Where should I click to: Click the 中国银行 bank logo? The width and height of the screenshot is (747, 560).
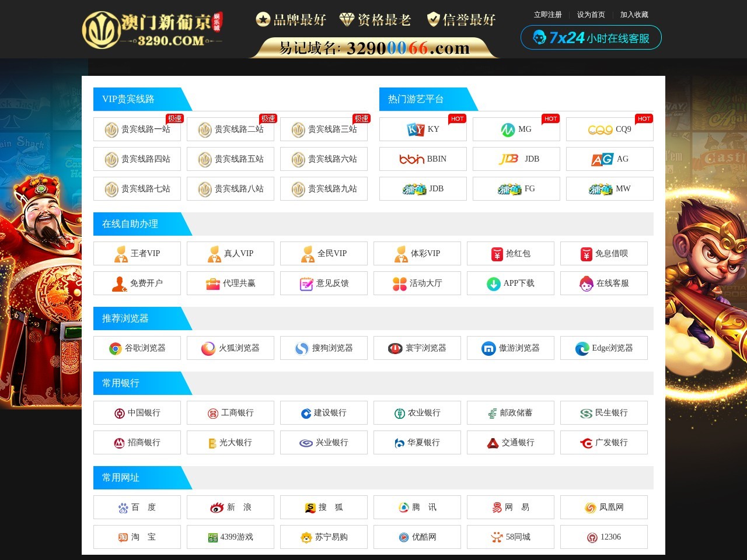point(120,413)
